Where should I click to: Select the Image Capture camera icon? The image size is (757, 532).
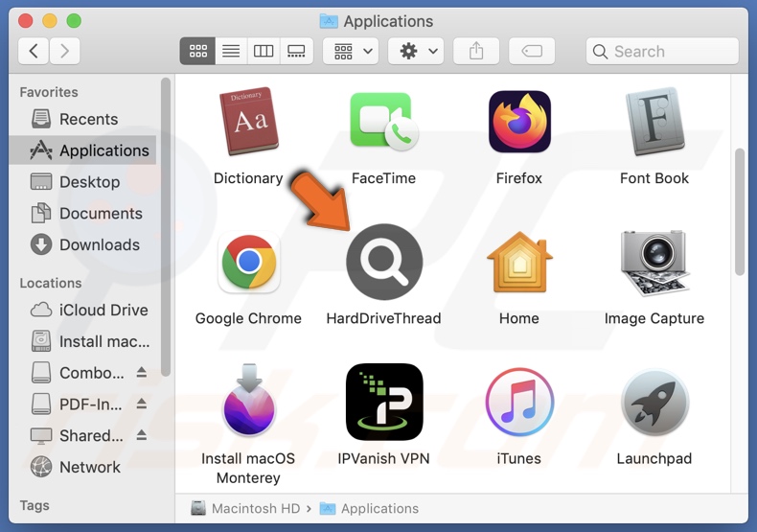(x=654, y=263)
